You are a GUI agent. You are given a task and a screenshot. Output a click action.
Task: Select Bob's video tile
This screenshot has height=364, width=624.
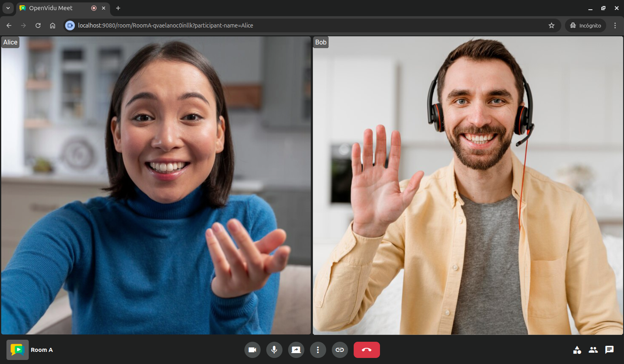tap(468, 185)
